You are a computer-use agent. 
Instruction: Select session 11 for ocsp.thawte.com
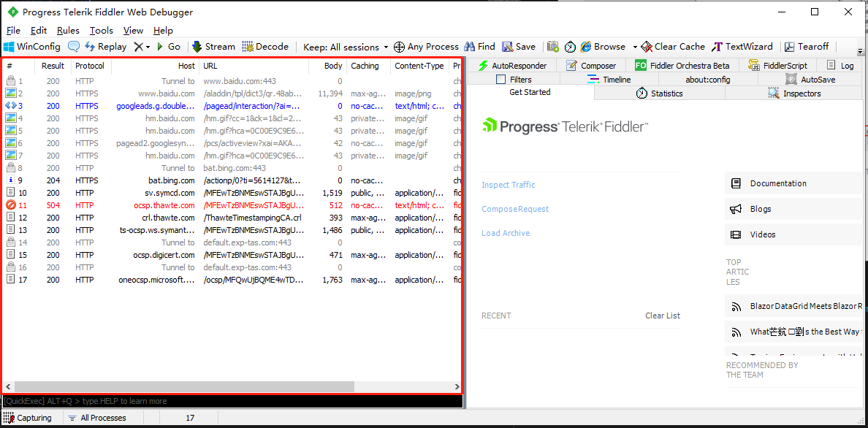click(232, 205)
